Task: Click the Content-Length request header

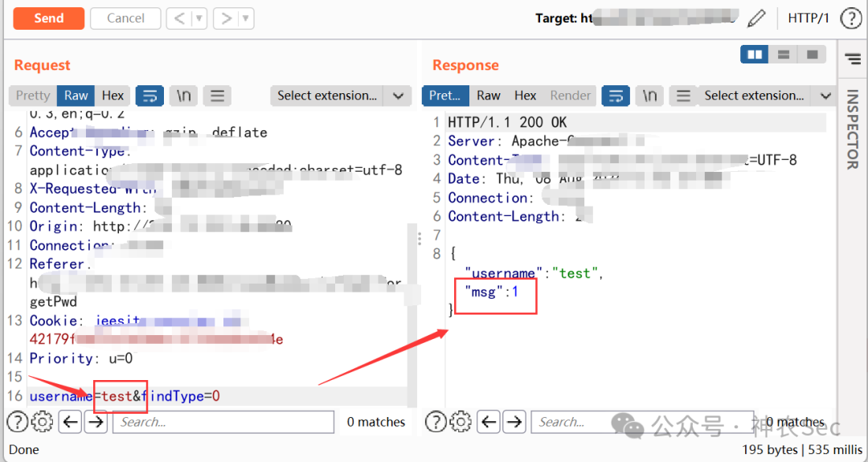Action: 88,207
